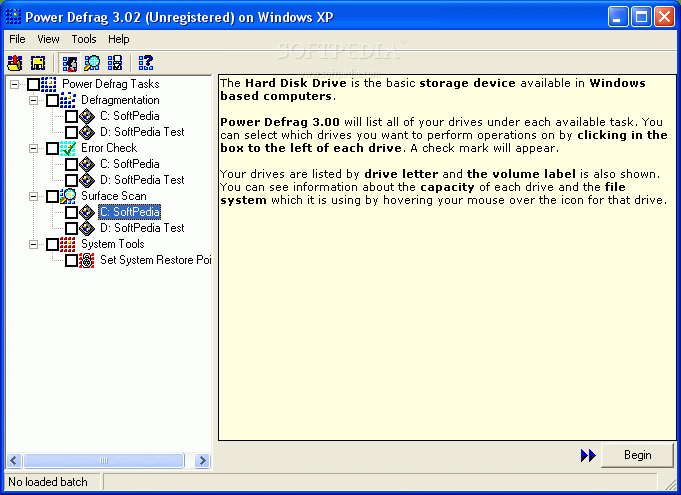The width and height of the screenshot is (681, 495).
Task: Collapse the Defragmentation tree node
Action: pos(33,100)
